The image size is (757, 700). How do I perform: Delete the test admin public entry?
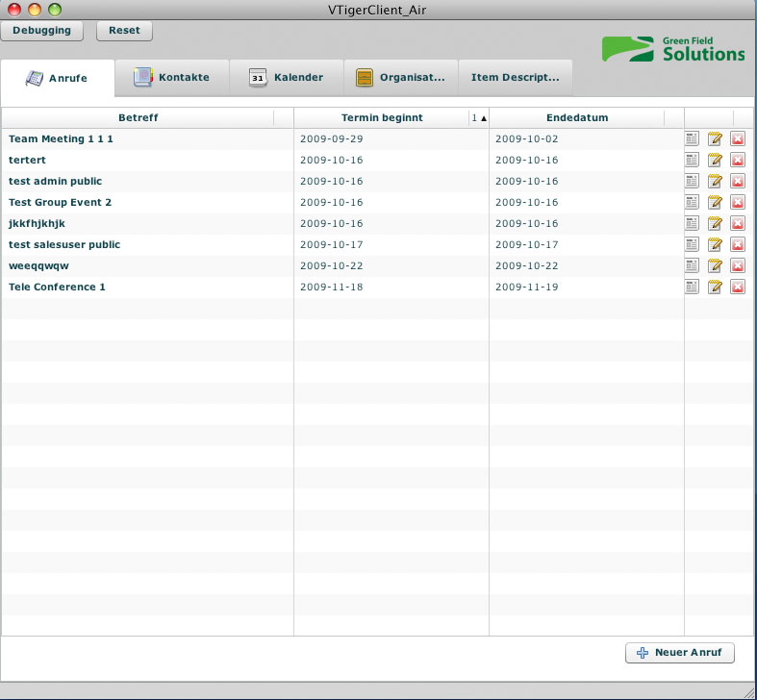[x=738, y=182]
